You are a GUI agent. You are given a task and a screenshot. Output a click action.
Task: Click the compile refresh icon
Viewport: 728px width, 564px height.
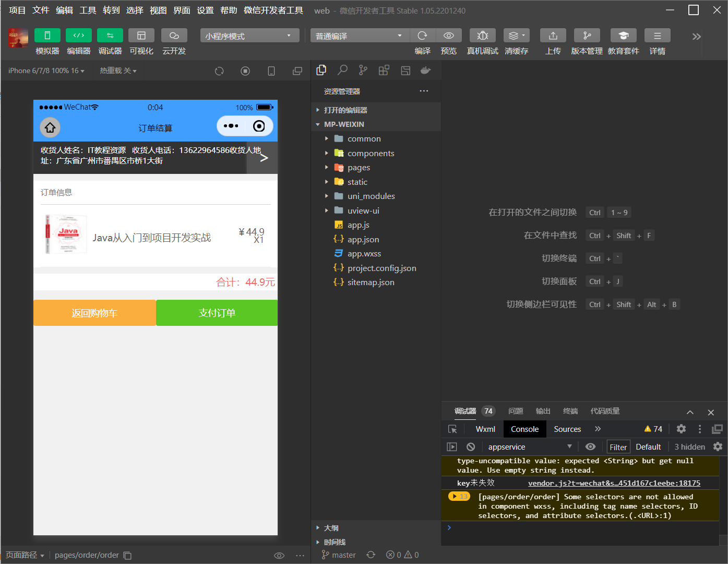[423, 36]
